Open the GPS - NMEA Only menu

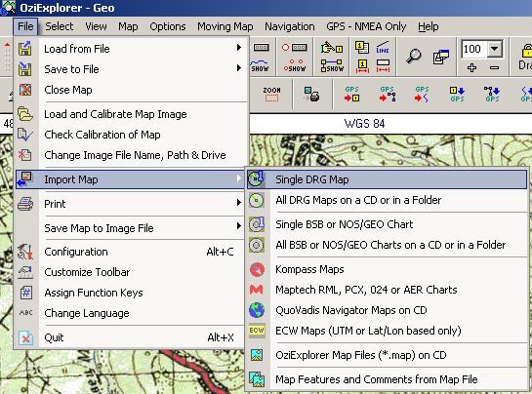(x=366, y=26)
